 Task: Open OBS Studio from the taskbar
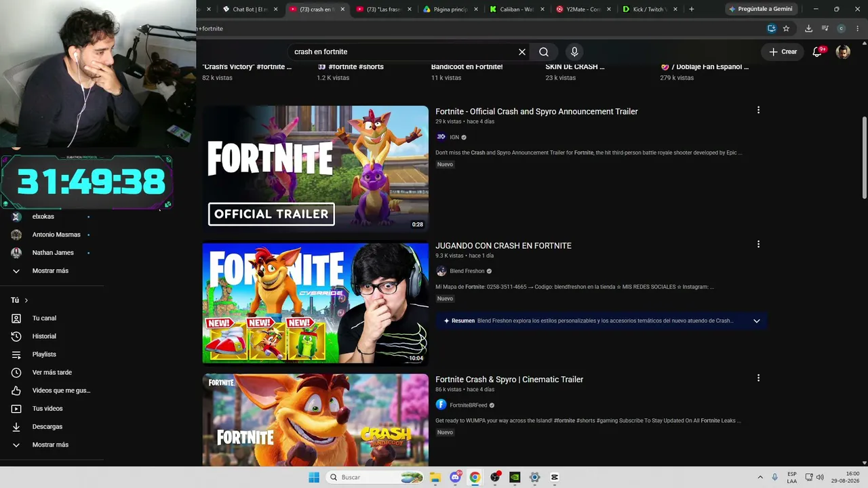496,477
